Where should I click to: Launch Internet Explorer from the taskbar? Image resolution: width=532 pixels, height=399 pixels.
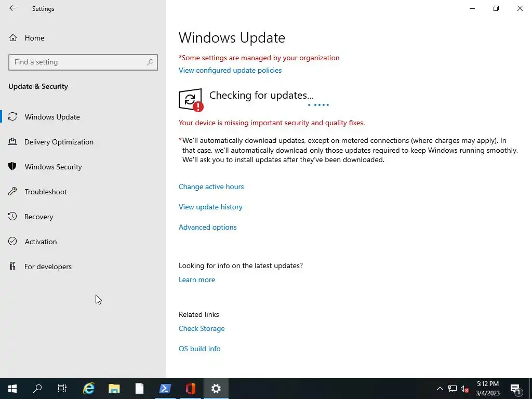89,389
